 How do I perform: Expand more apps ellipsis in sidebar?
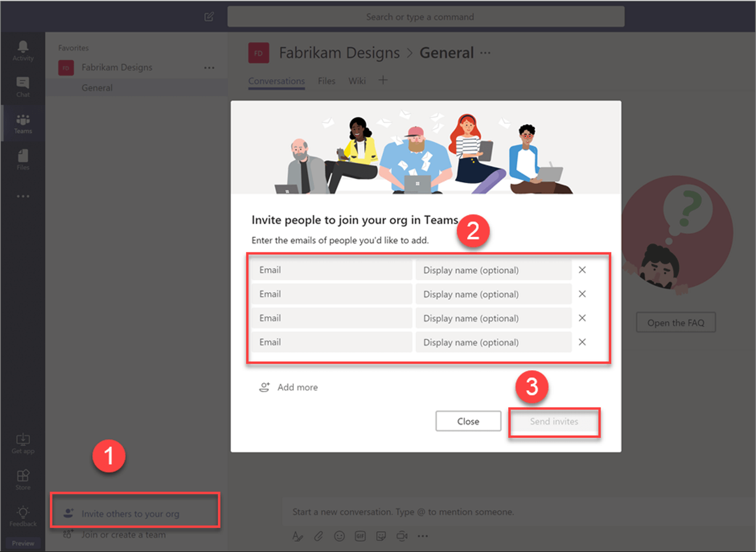[x=23, y=196]
